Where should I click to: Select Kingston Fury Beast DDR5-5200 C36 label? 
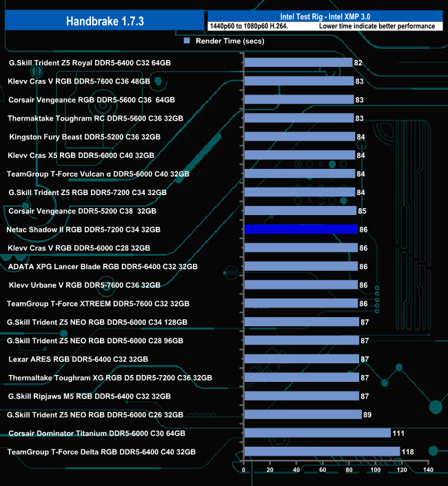coord(85,137)
